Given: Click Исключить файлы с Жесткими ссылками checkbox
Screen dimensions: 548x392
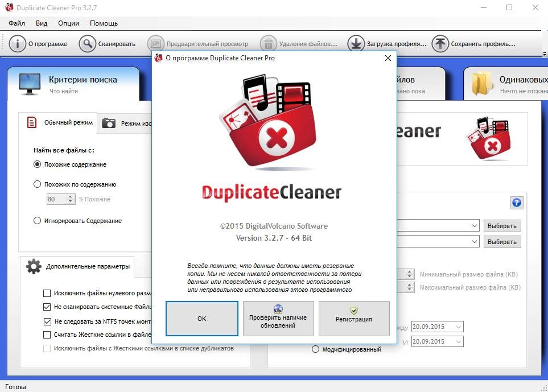Looking at the screenshot, I should click(47, 348).
